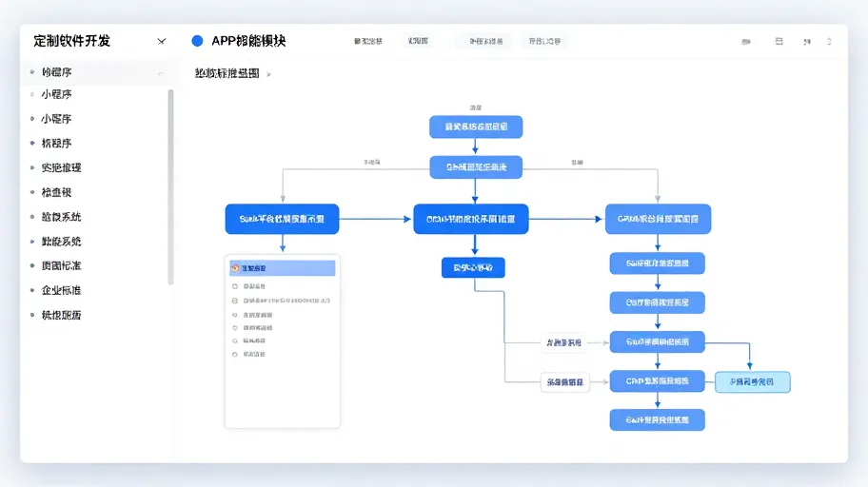The image size is (868, 487).
Task: Select the dark blue center node of the flowchart
Action: point(471,219)
